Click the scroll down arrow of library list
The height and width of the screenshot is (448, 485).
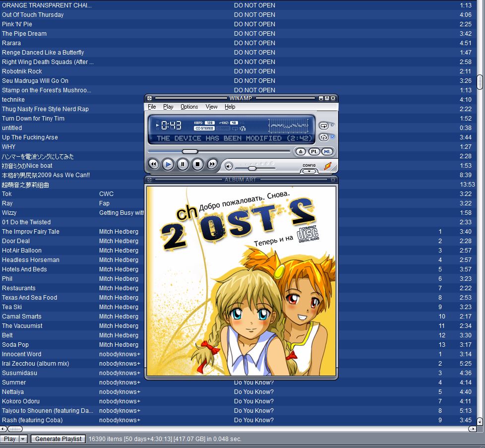pyautogui.click(x=480, y=421)
